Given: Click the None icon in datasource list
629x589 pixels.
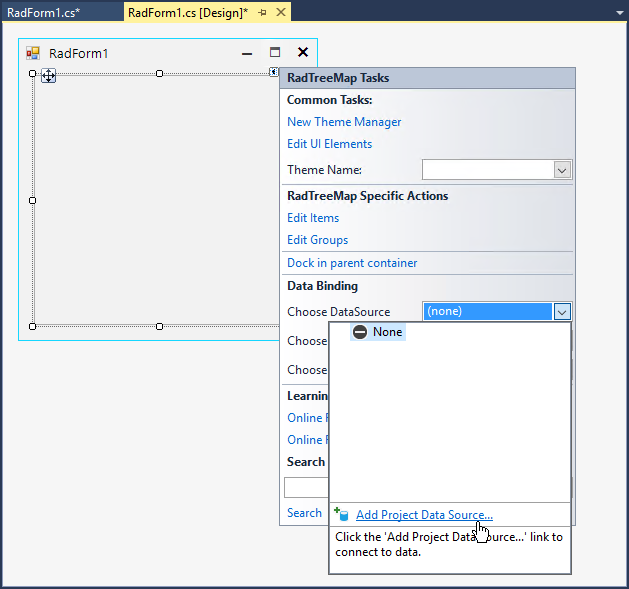Looking at the screenshot, I should (x=360, y=332).
